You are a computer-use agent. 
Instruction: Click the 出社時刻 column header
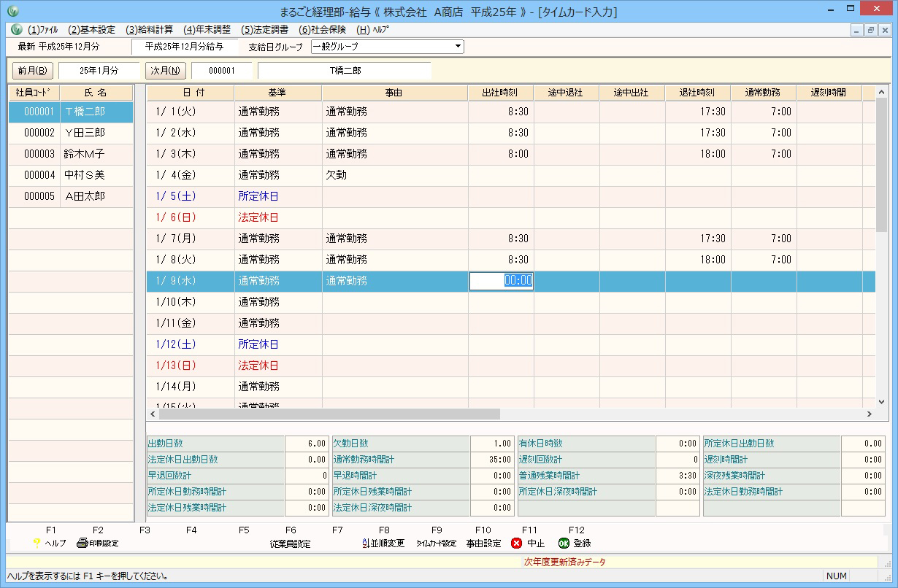pyautogui.click(x=501, y=93)
